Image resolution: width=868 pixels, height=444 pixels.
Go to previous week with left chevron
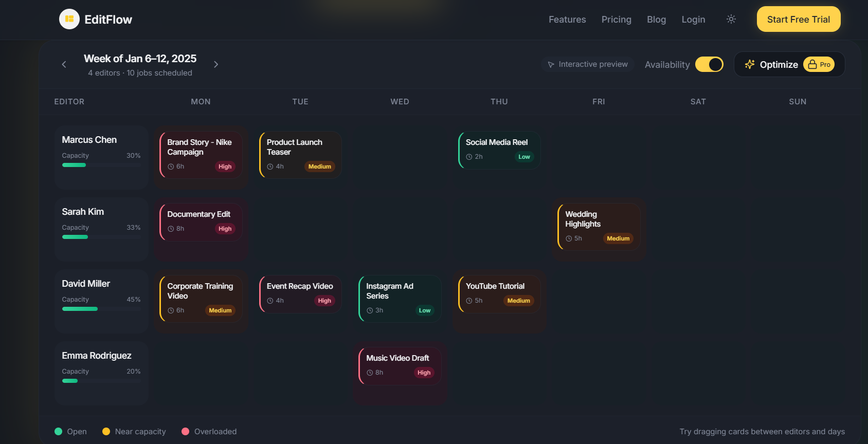tap(64, 64)
